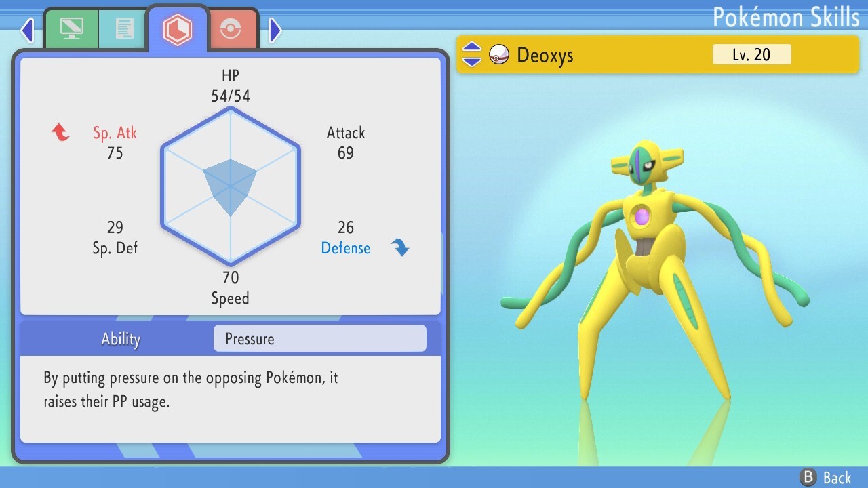Switch Pokémon using up-down arrows beside Deoxys
Image resolution: width=868 pixels, height=488 pixels.
click(472, 55)
